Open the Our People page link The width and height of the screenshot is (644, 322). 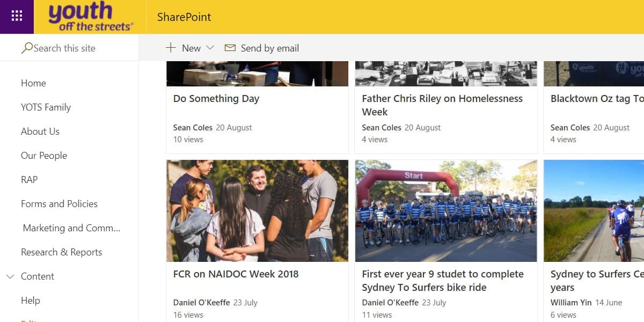coord(44,156)
